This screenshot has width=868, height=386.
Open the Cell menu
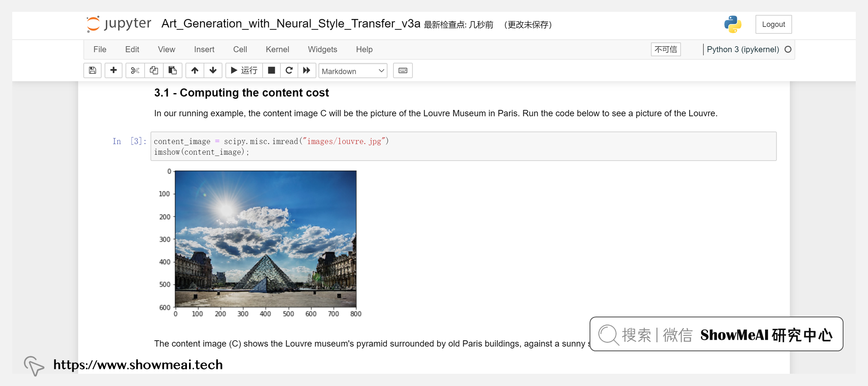coord(240,49)
